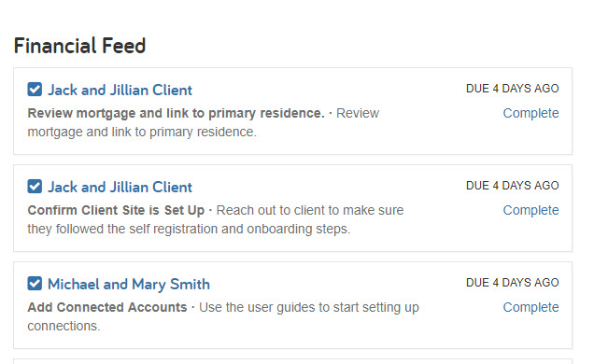Click the due date label on Smith card

point(512,283)
